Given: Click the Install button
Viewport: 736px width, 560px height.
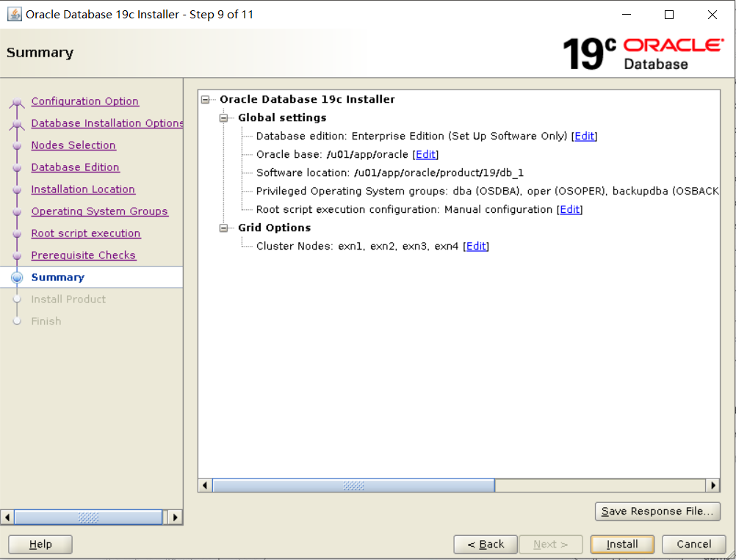Looking at the screenshot, I should [x=622, y=545].
